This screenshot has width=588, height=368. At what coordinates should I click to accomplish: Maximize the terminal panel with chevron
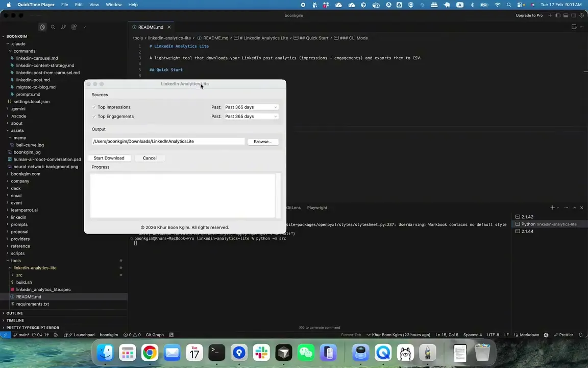(575, 208)
